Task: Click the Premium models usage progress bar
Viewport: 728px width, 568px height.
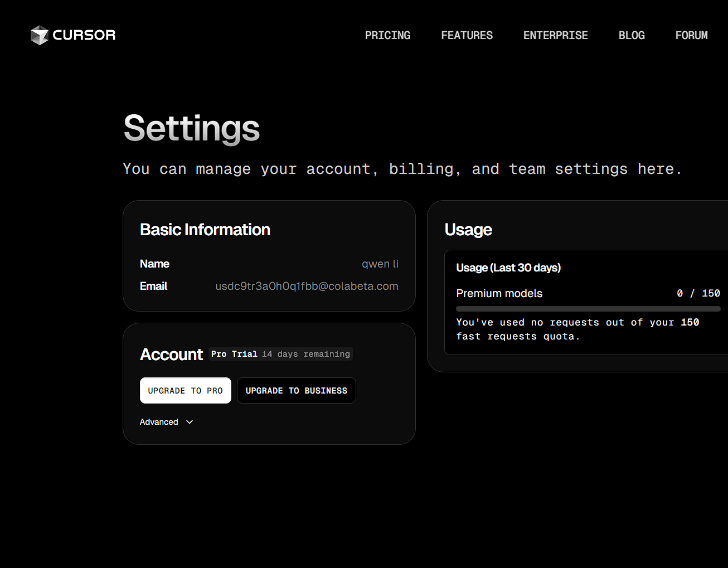Action: [x=588, y=308]
